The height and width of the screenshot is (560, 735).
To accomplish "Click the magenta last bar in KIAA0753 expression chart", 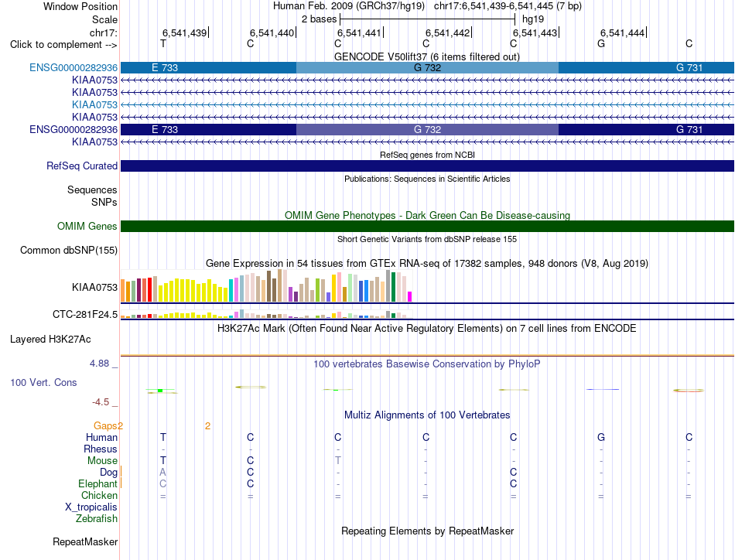I will pyautogui.click(x=410, y=297).
